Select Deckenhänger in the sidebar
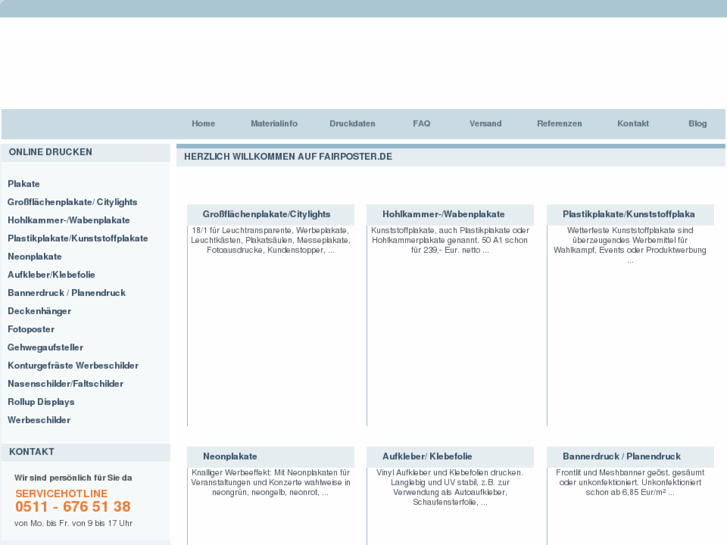 tap(39, 311)
